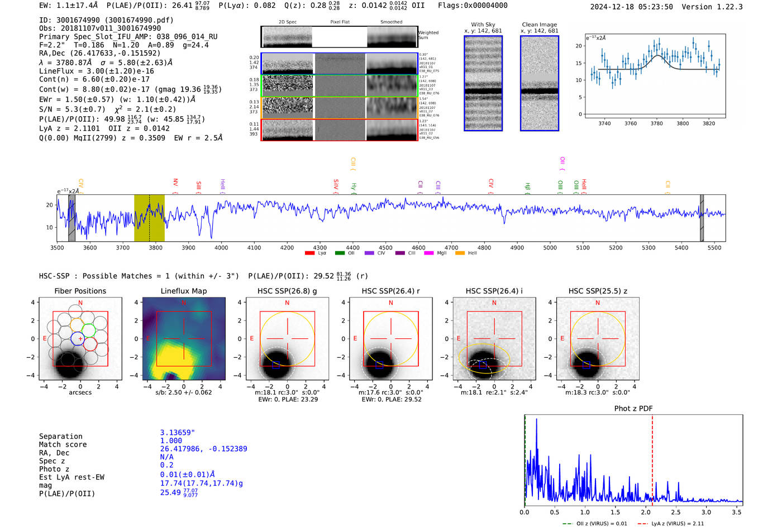Click the Obs: 20181107v011_3001674990 text

click(x=100, y=28)
